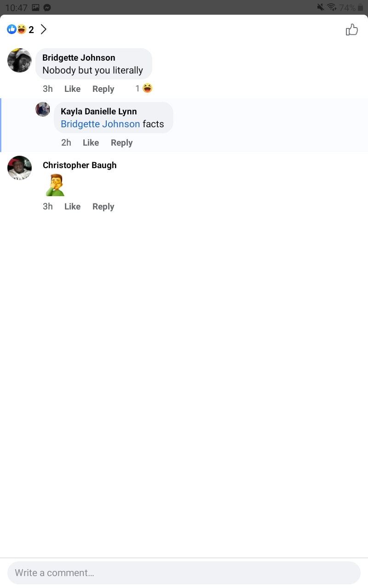Tap the thumbs-up icon at top right

click(x=352, y=30)
